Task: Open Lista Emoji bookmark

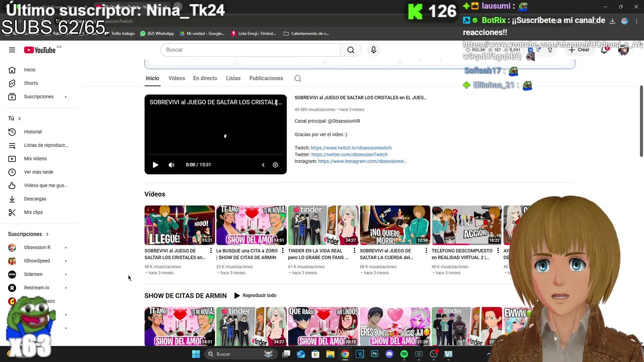Action: pyautogui.click(x=254, y=34)
